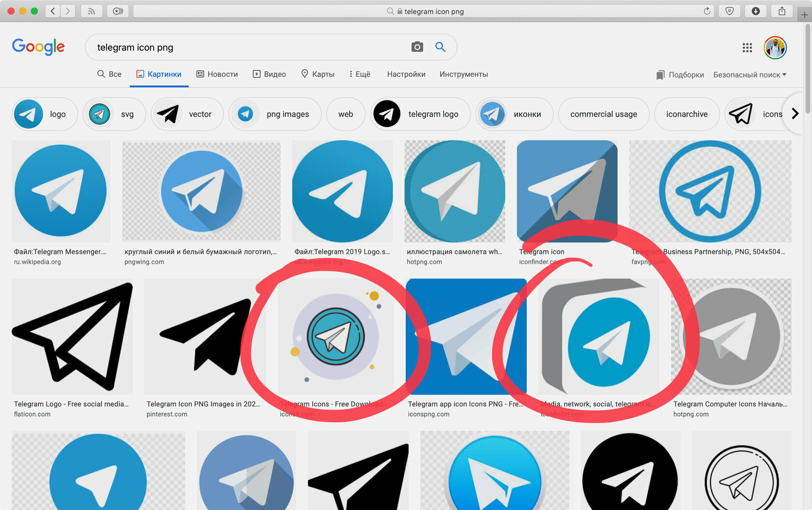Image resolution: width=812 pixels, height=510 pixels.
Task: Open the Подборки collections bookmark
Action: coord(680,75)
